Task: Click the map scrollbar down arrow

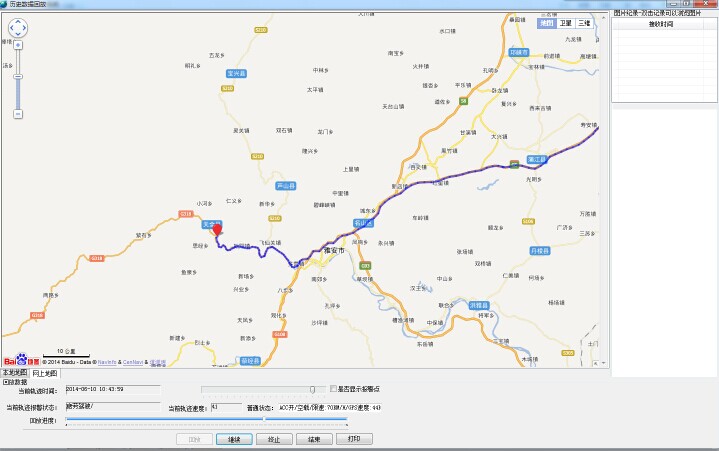Action: (603, 363)
